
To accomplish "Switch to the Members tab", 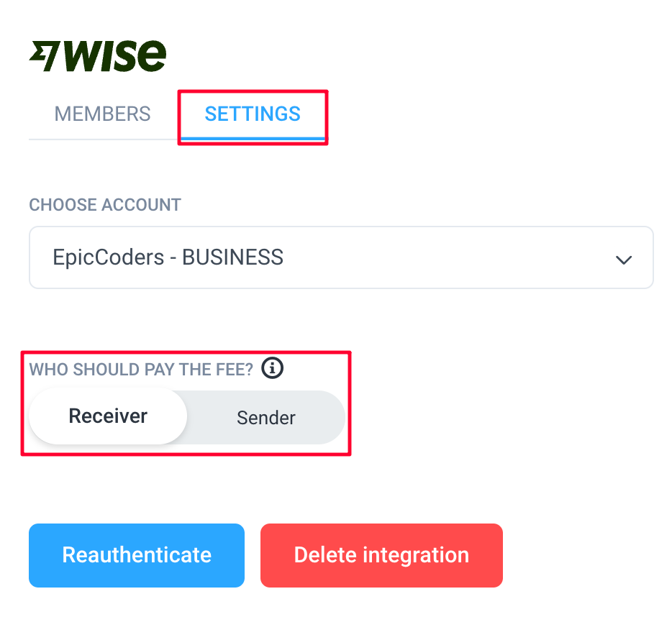I will click(102, 114).
